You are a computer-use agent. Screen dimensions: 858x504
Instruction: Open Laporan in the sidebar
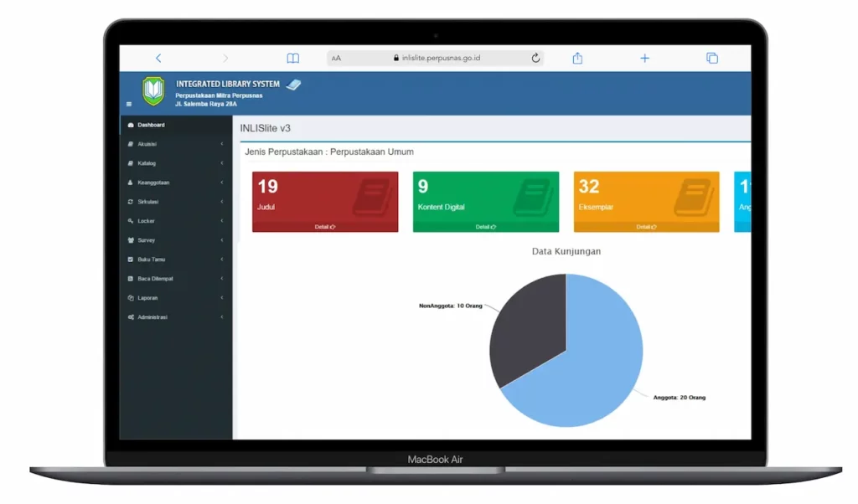tap(147, 298)
